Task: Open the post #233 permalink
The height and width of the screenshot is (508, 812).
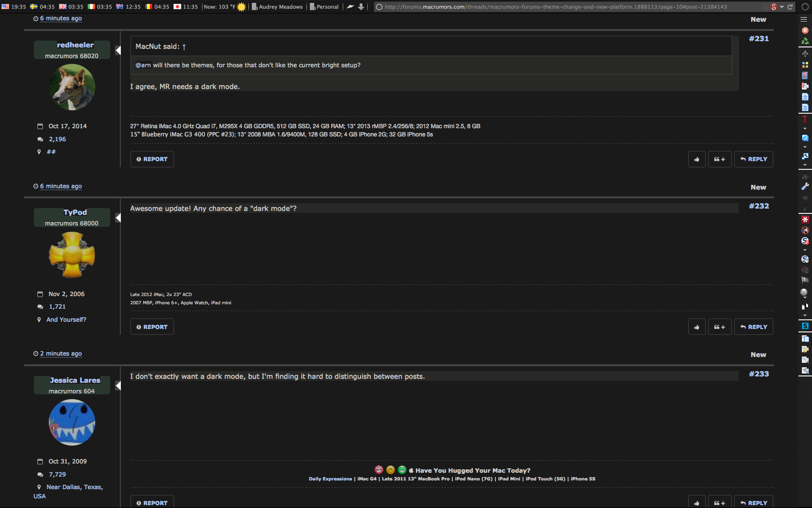Action: click(759, 374)
